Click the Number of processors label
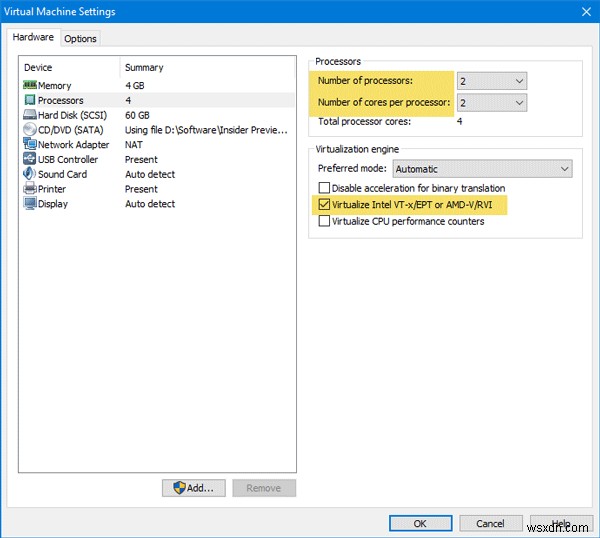The height and width of the screenshot is (538, 600). click(365, 80)
